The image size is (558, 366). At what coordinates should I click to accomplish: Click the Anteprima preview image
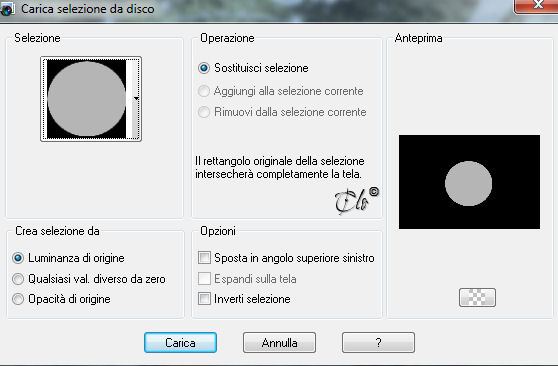[469, 182]
